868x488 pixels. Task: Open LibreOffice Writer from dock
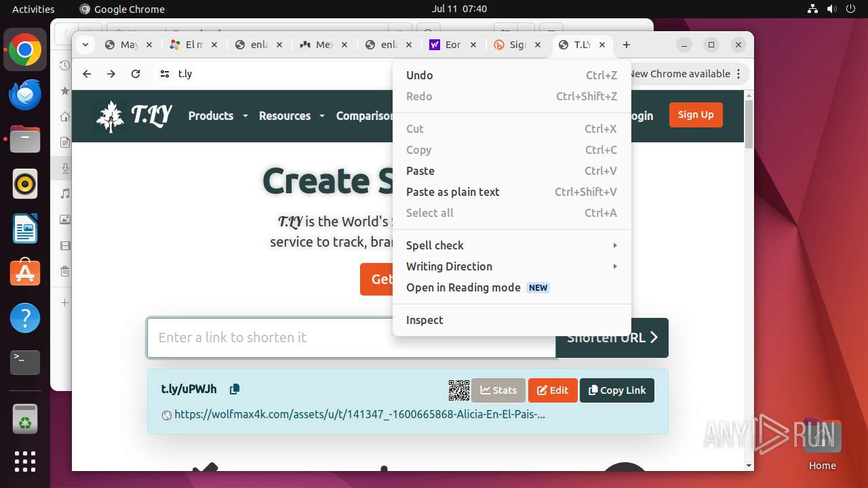pos(25,229)
